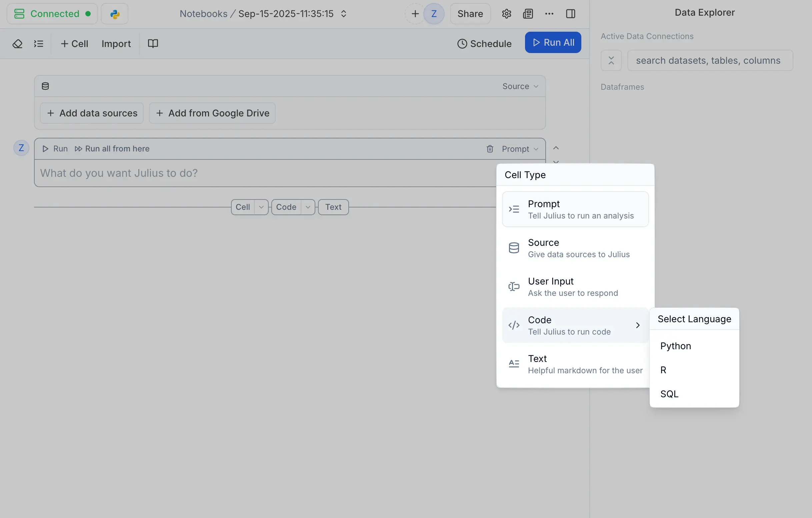Image resolution: width=812 pixels, height=518 pixels.
Task: Open the three-dots more options menu
Action: (549, 14)
